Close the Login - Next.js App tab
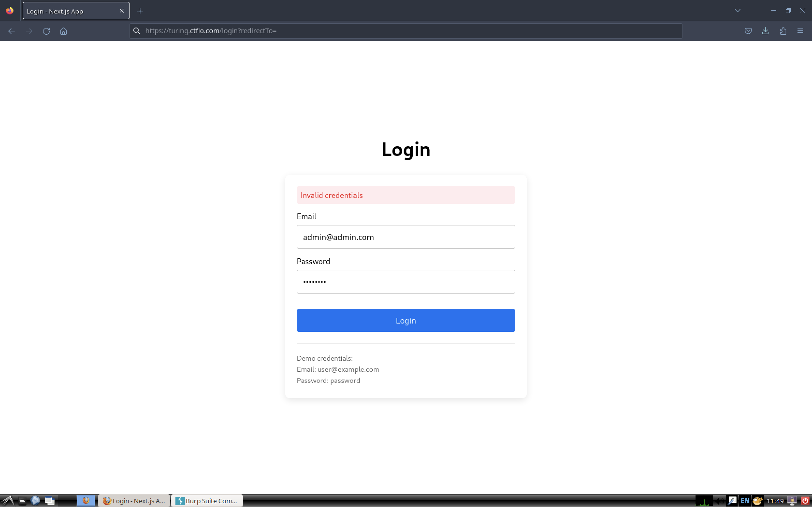The width and height of the screenshot is (812, 507). (122, 11)
